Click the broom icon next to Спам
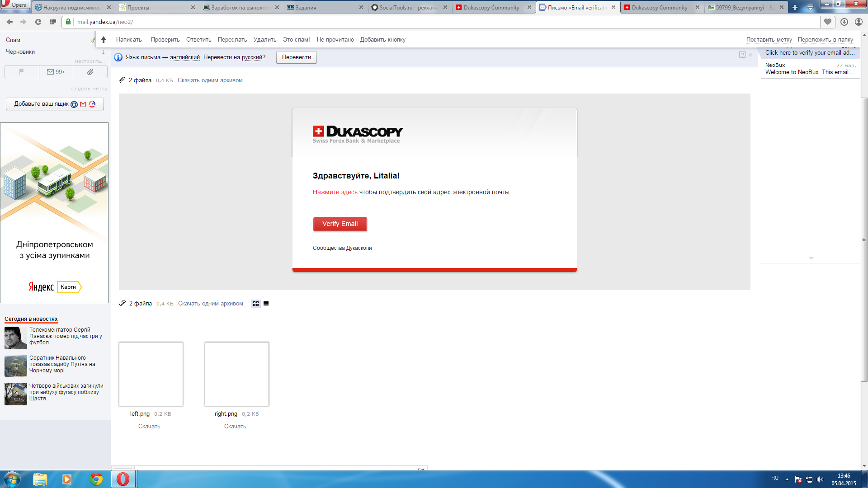 93,40
